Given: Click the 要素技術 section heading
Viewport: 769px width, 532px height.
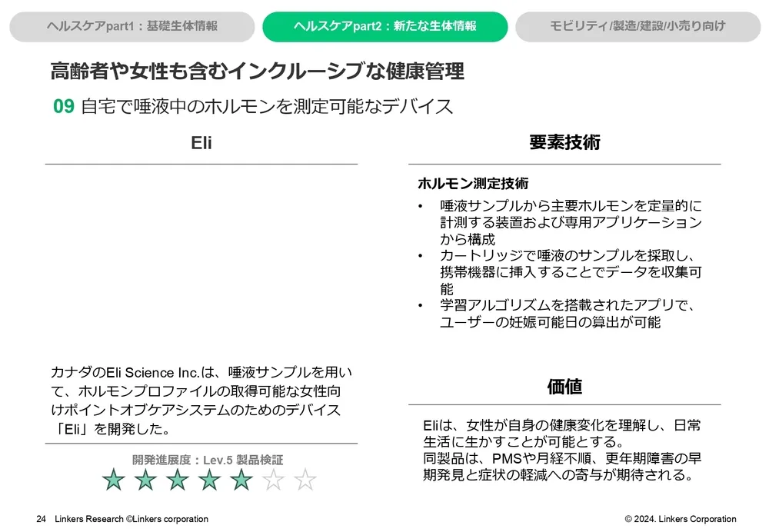Looking at the screenshot, I should click(564, 142).
